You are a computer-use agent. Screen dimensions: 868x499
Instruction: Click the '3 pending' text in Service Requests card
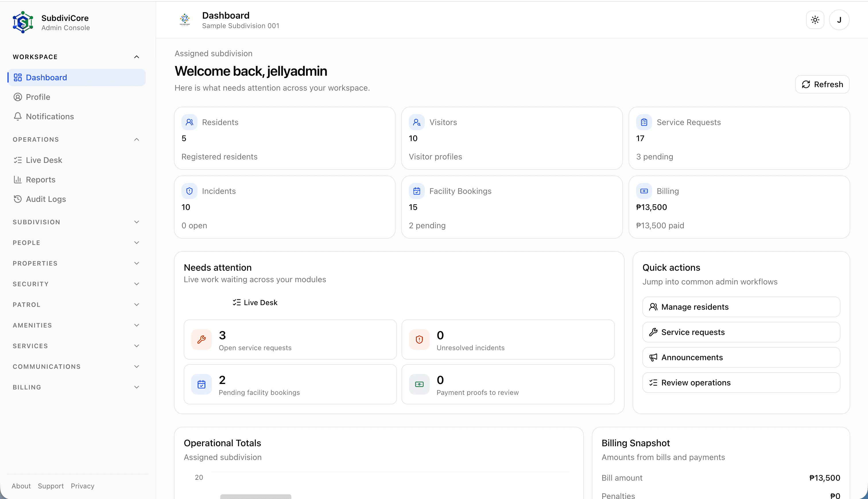point(654,157)
